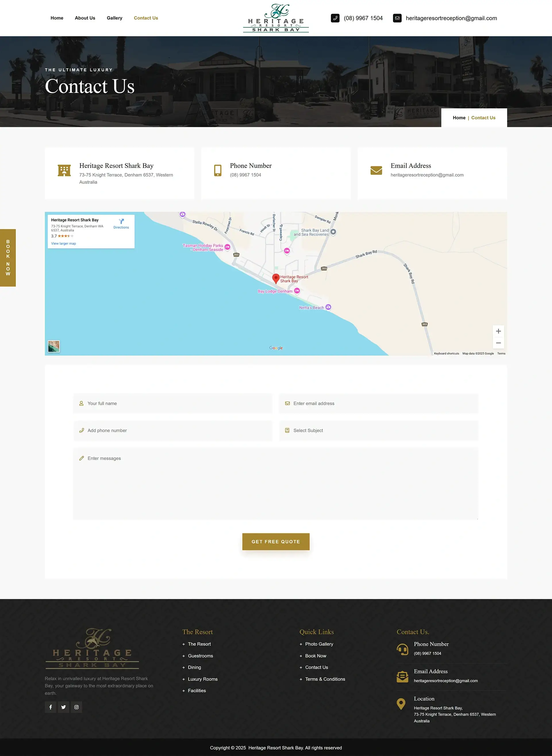Click the phone icon in the header
The image size is (552, 756).
tap(335, 18)
